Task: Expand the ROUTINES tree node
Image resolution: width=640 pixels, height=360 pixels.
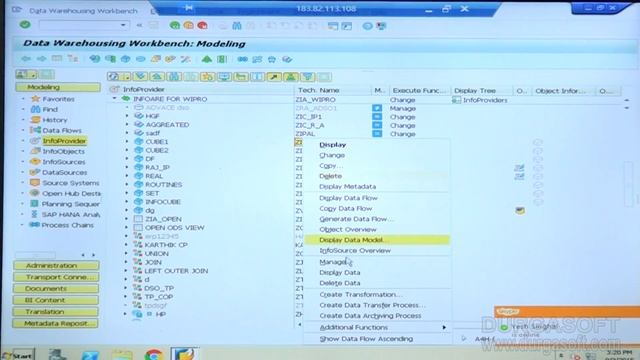Action: (127, 184)
